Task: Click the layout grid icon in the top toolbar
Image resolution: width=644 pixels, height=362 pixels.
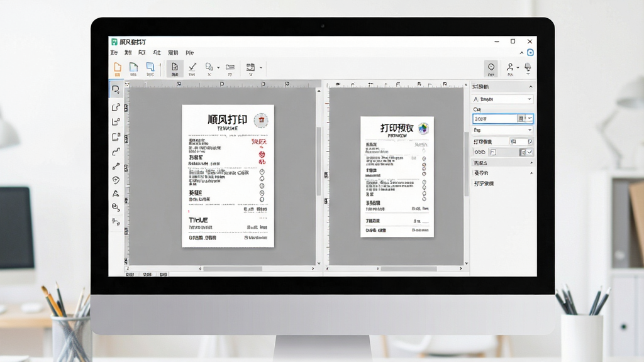Action: pyautogui.click(x=250, y=67)
